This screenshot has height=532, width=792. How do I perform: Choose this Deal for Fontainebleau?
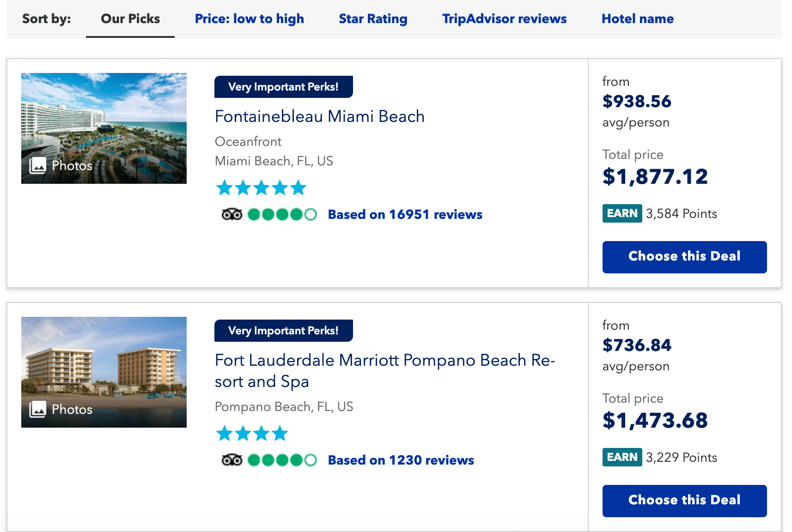tap(684, 257)
